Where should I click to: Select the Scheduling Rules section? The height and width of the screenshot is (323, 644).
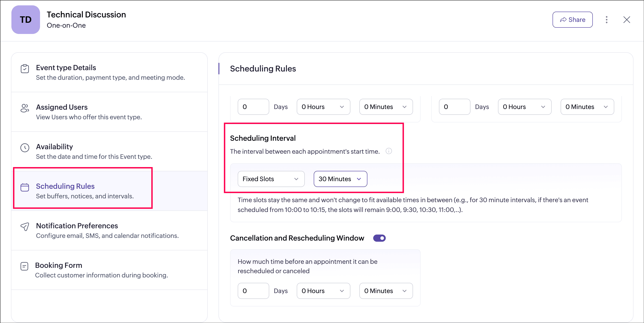click(109, 191)
